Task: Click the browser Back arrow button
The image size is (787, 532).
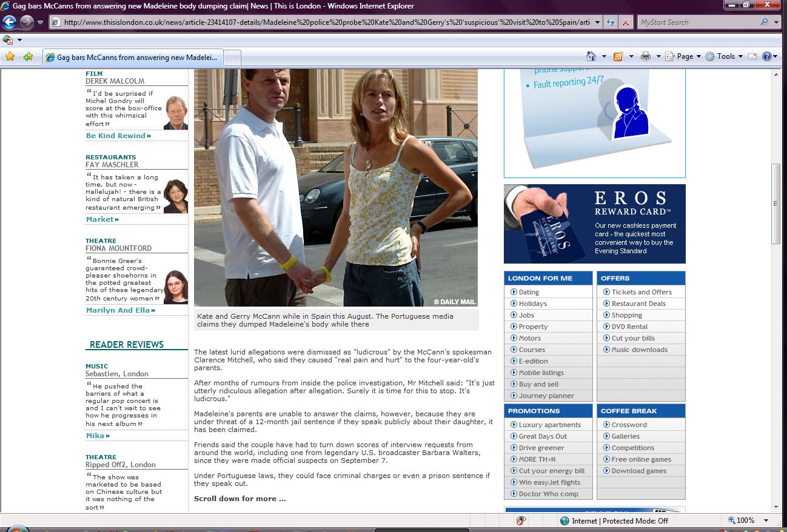Action: (x=10, y=22)
